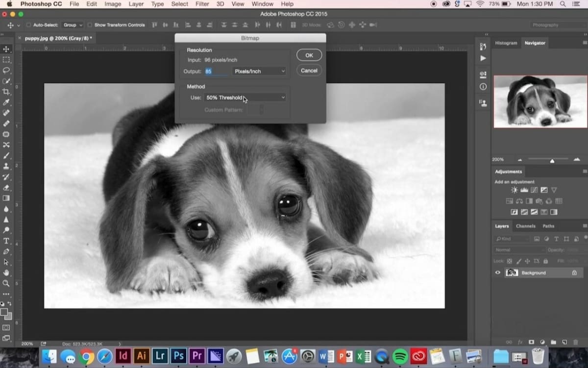Create a new layer icon
588x368 pixels.
[564, 342]
